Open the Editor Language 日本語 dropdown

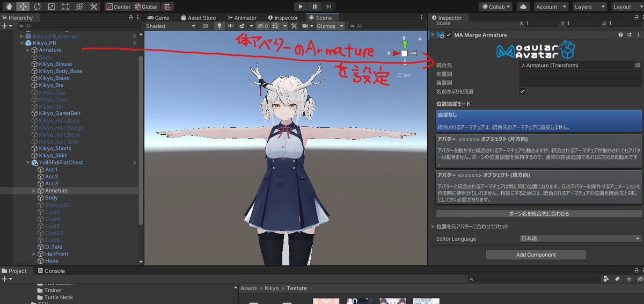tap(581, 238)
